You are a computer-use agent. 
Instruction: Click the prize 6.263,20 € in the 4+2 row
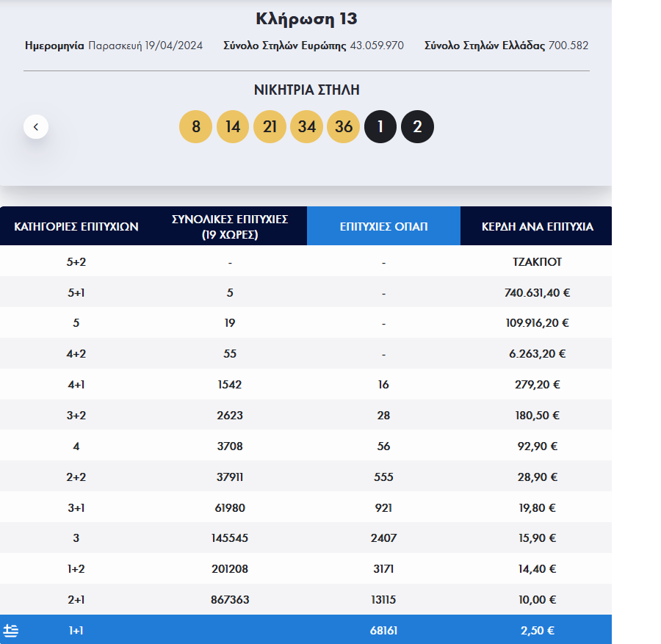tap(537, 354)
